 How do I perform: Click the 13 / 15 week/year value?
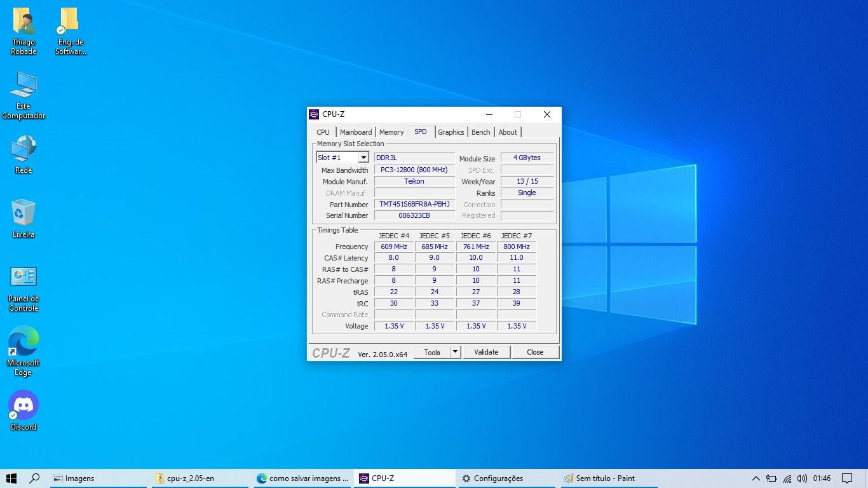tap(527, 181)
